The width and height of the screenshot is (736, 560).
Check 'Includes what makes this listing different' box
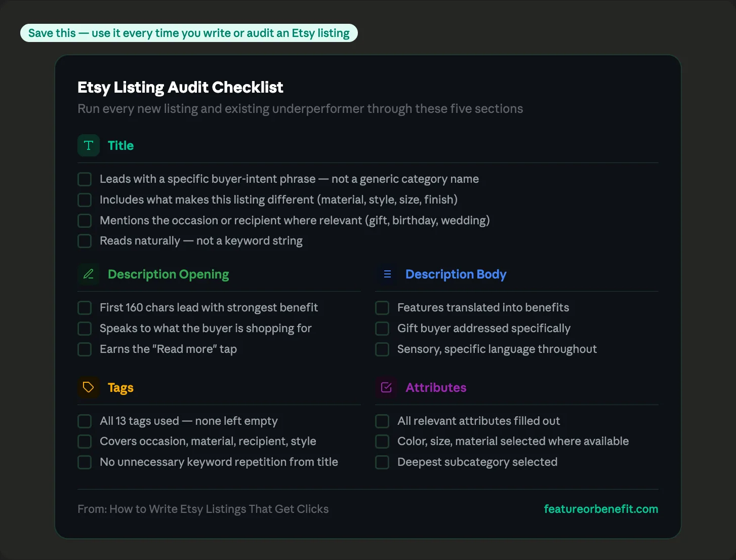(85, 200)
